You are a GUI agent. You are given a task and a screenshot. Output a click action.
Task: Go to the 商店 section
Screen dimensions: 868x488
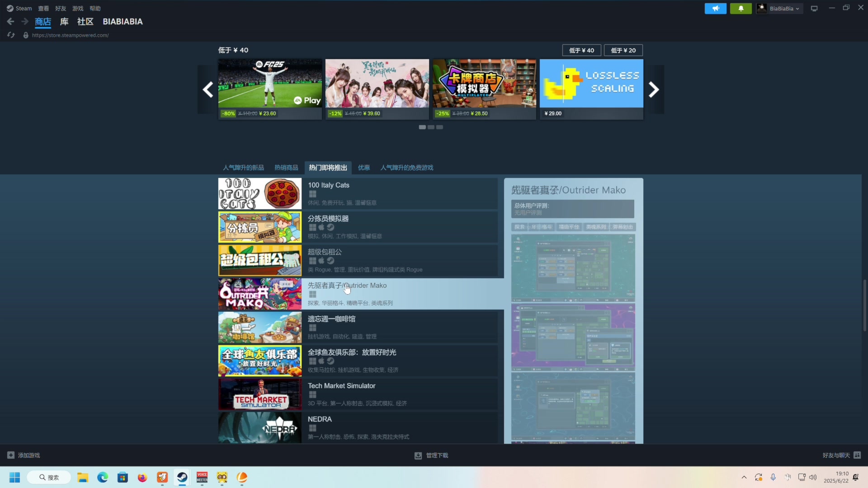click(x=43, y=22)
